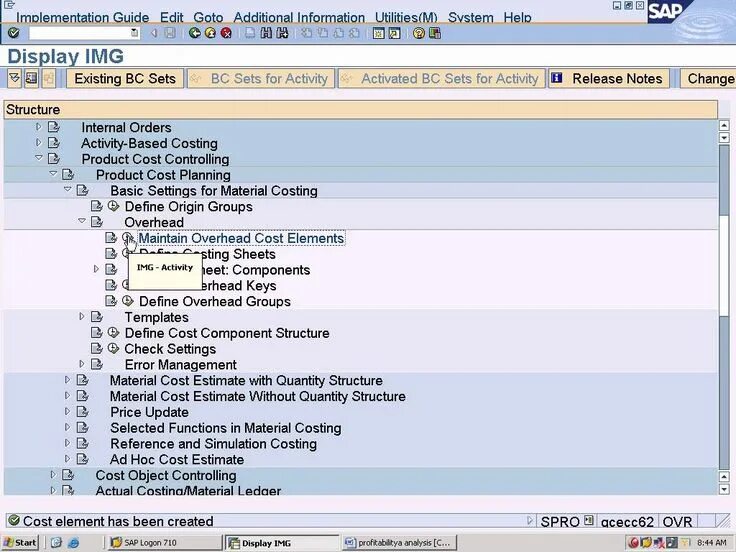Screen dimensions: 736x552
Task: Open documentation icon for Maintain Overhead Cost Elements
Action: (x=111, y=238)
